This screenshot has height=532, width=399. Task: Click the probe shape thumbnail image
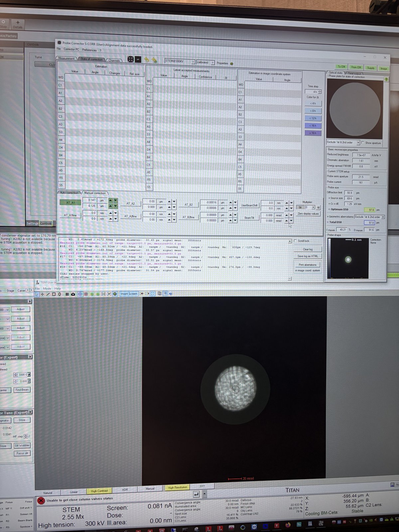pos(348,258)
